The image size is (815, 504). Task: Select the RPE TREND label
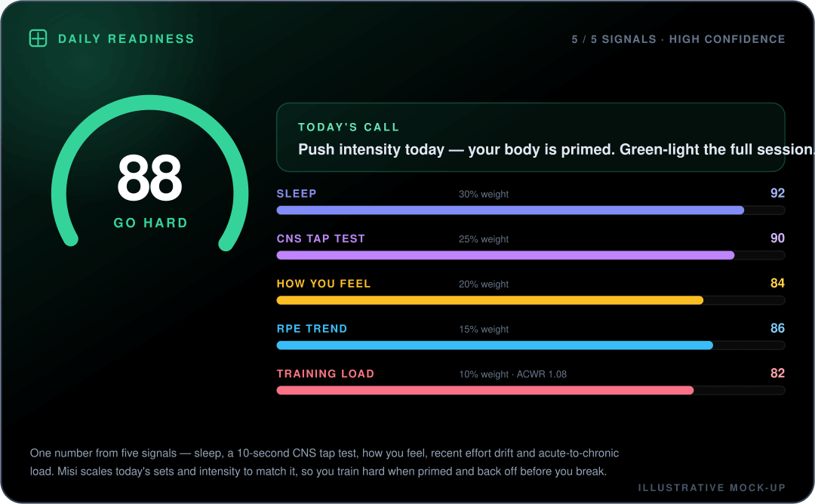(x=312, y=329)
